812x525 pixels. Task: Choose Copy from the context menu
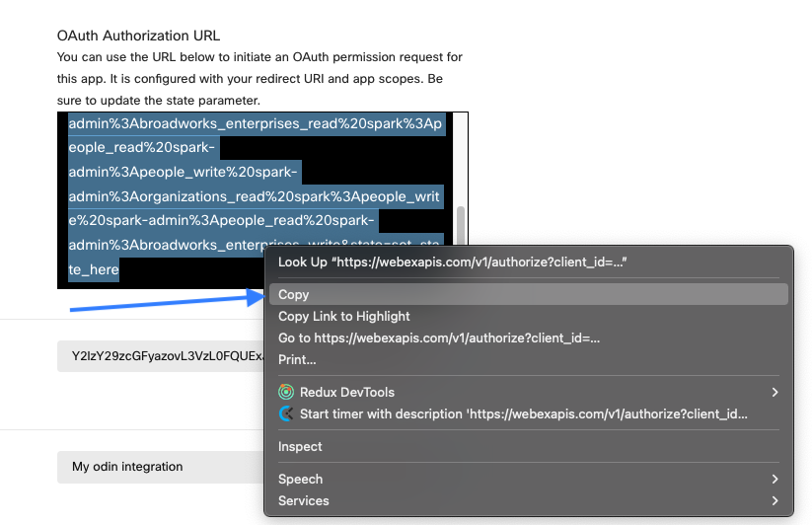coord(528,294)
